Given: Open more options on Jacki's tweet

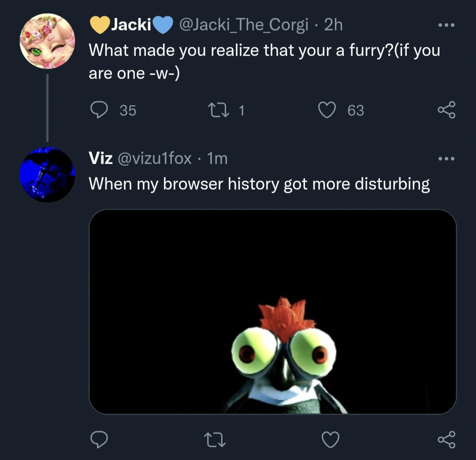Looking at the screenshot, I should coord(446,25).
